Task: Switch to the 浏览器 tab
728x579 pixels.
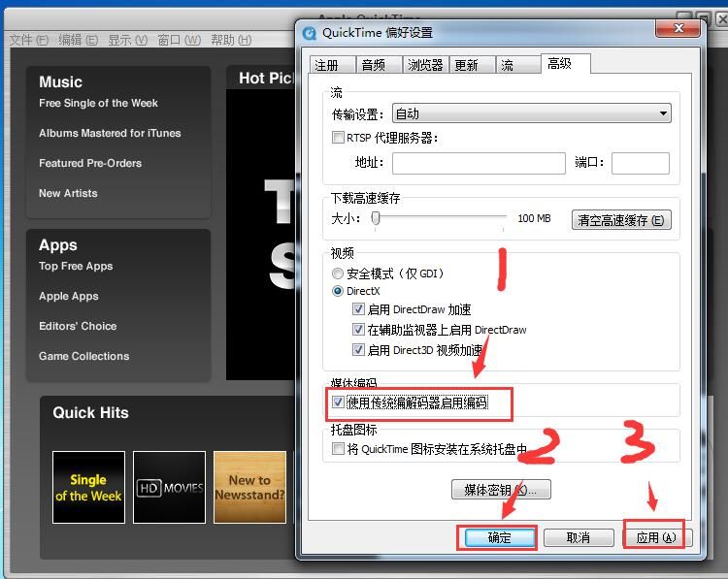Action: (x=425, y=65)
